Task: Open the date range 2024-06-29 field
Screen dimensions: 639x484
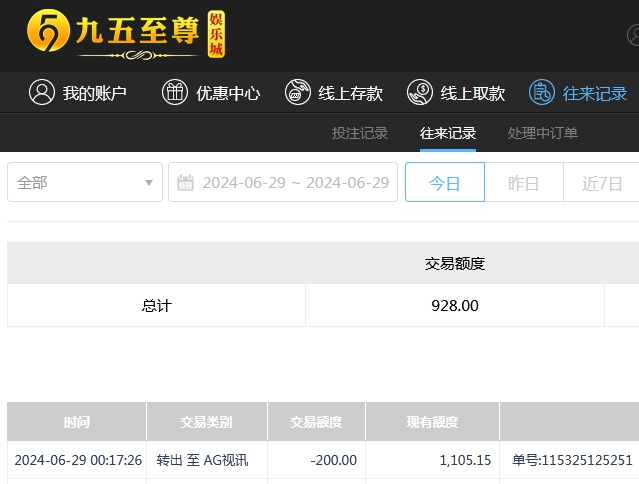Action: (283, 182)
